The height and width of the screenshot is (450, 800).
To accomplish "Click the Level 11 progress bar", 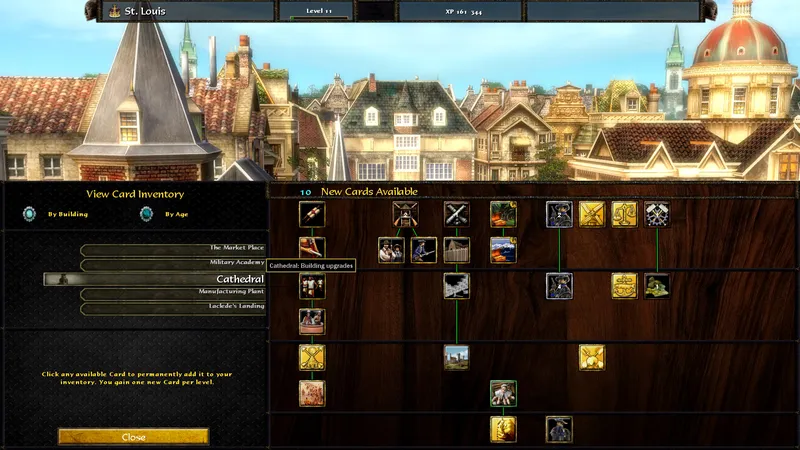I will [x=313, y=12].
